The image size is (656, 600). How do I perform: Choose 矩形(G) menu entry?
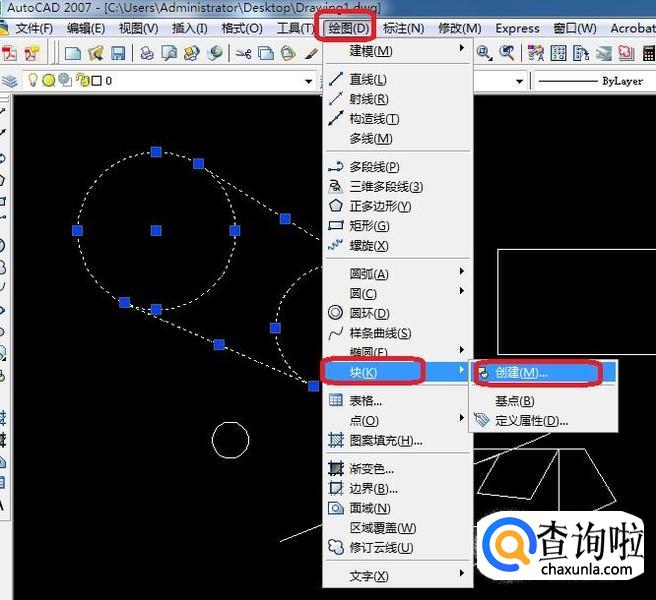[x=397, y=226]
